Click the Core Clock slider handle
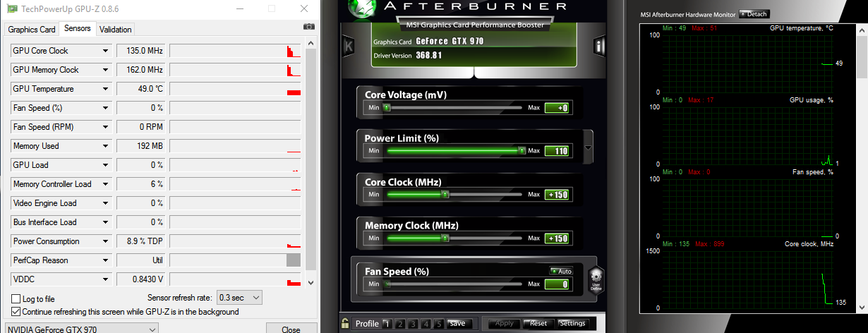868x333 pixels. [x=445, y=195]
